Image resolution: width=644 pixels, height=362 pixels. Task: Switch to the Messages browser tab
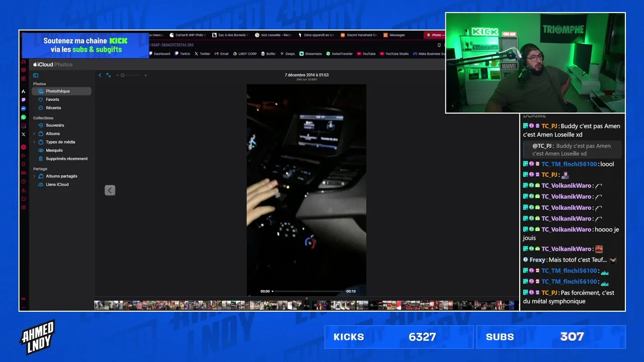pyautogui.click(x=394, y=35)
